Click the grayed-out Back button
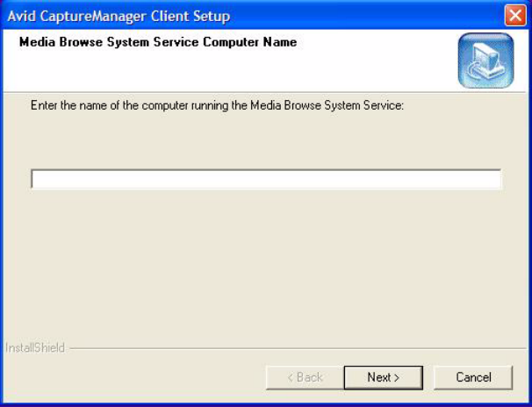The height and width of the screenshot is (407, 532). pos(305,377)
